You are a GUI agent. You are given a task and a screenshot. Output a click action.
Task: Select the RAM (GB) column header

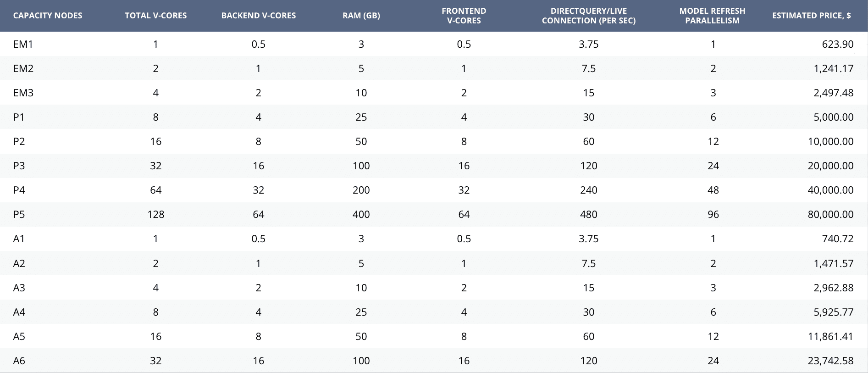(361, 16)
